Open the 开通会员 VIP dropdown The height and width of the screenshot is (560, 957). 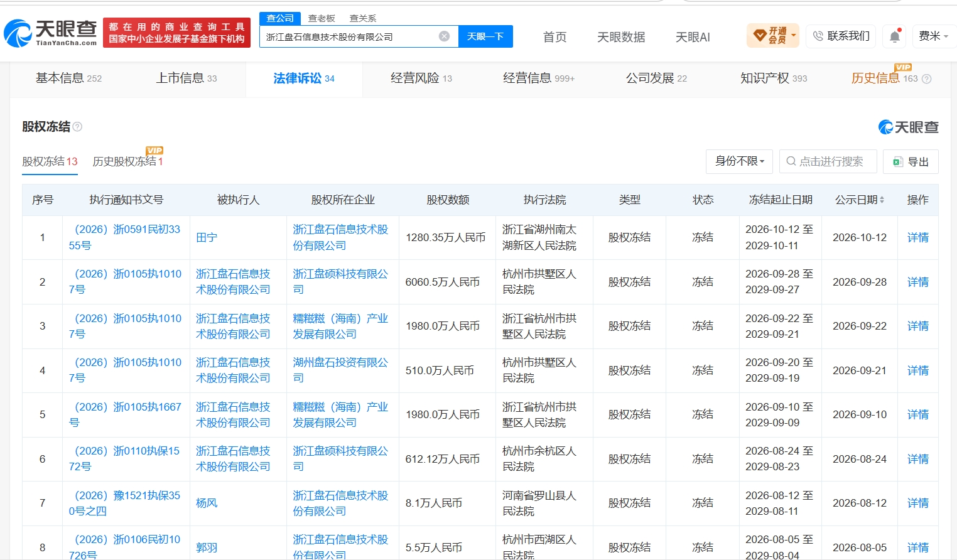(773, 36)
